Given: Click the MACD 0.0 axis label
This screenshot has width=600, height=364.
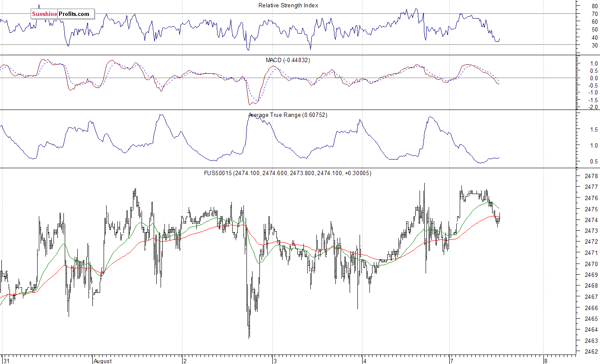Looking at the screenshot, I should pyautogui.click(x=594, y=78).
